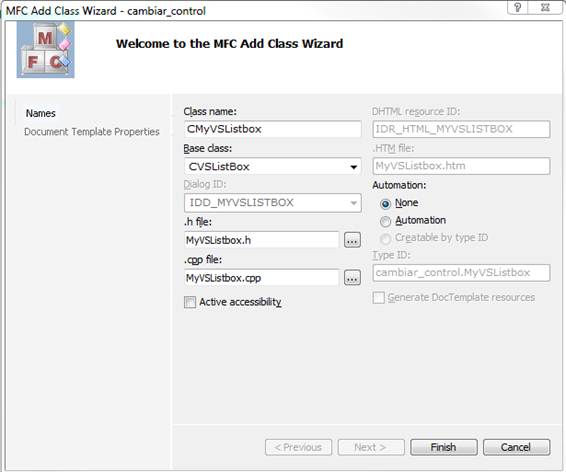Browse for the .cpp file location
The width and height of the screenshot is (566, 472).
[x=352, y=278]
